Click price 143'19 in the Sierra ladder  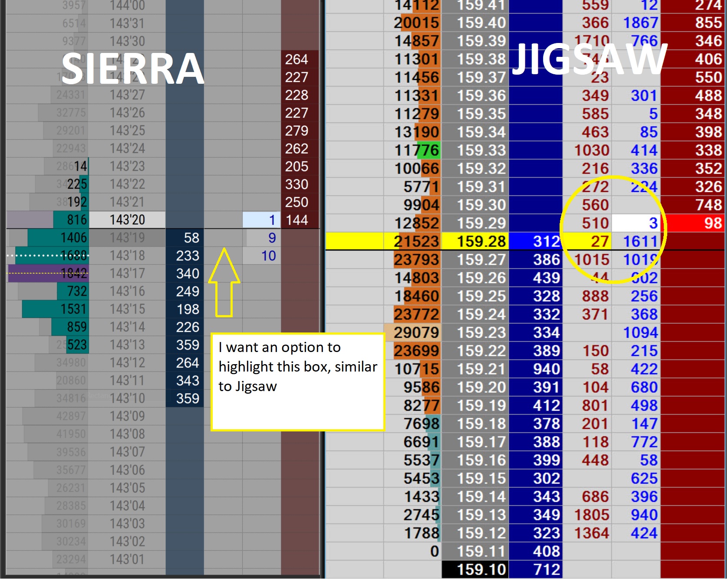click(x=127, y=238)
